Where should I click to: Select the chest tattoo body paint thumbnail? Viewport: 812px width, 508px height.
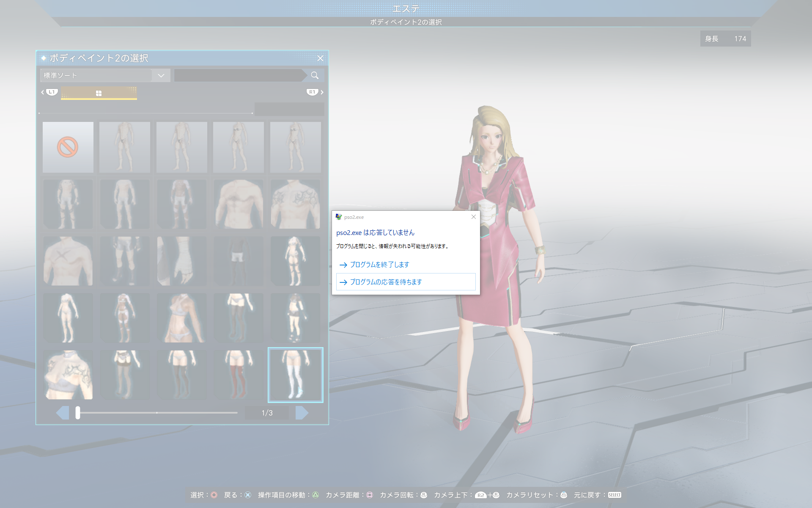[295, 204]
